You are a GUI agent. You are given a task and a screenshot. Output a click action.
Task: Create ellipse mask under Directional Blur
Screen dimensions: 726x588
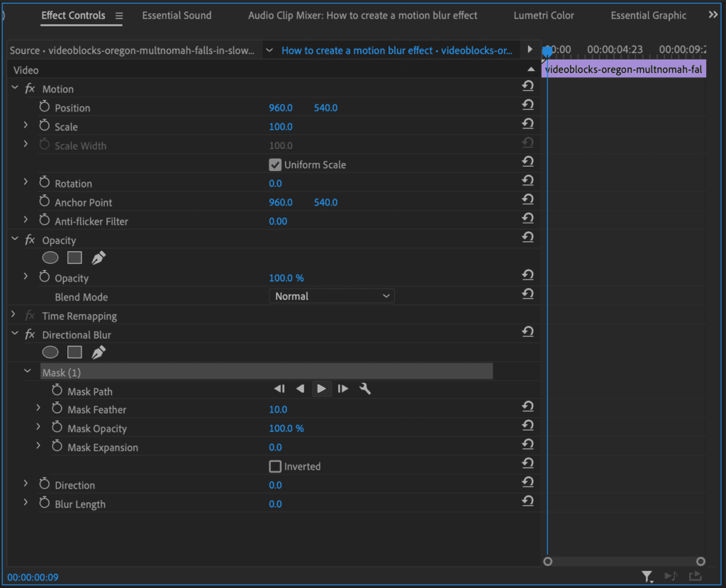50,352
